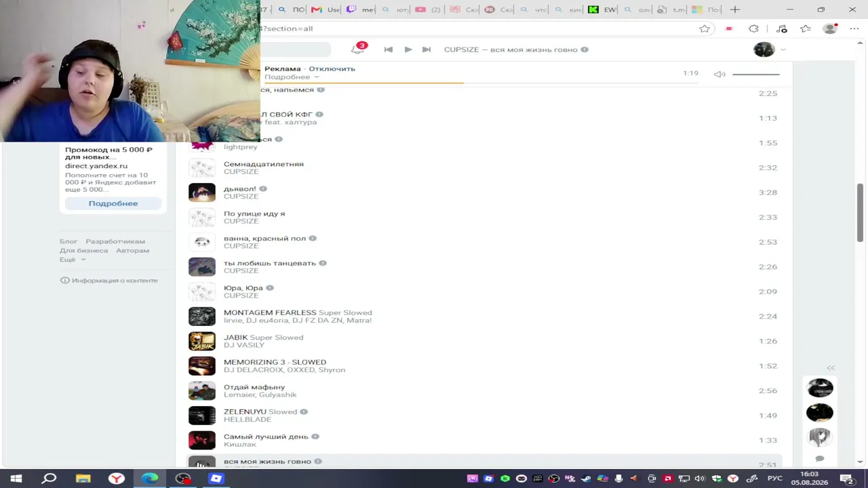Open Roblox from the taskbar

pos(216,479)
